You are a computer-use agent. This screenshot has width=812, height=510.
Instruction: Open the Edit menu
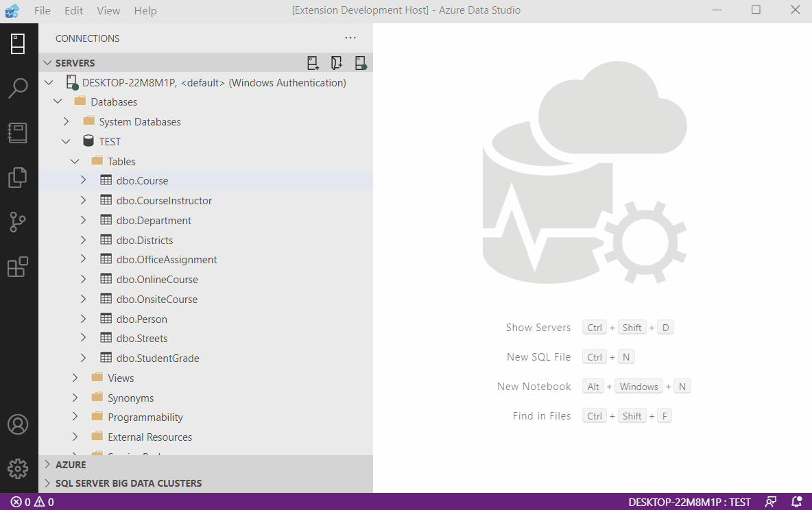click(74, 10)
